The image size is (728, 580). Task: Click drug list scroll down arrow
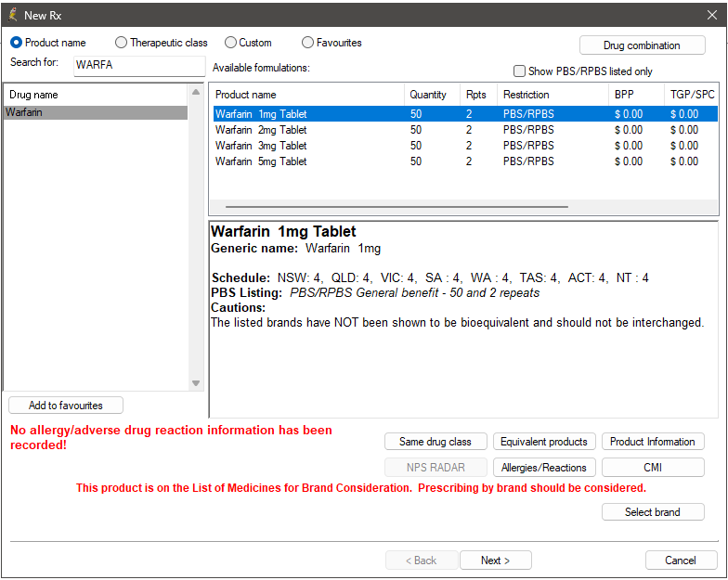tap(196, 383)
